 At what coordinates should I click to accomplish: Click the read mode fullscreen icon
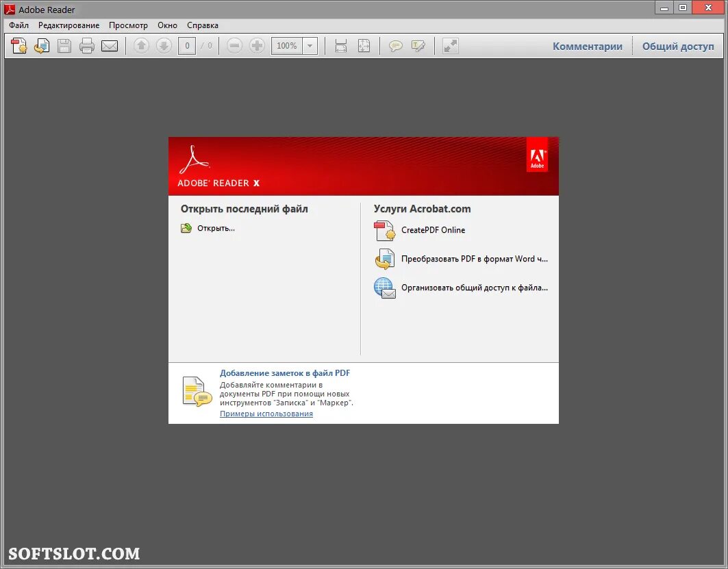tap(451, 45)
